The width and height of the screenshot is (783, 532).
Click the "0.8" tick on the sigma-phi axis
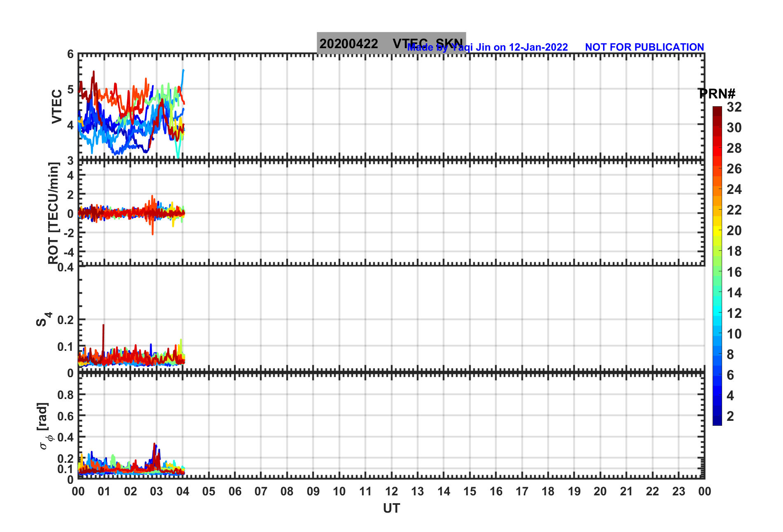(66, 395)
